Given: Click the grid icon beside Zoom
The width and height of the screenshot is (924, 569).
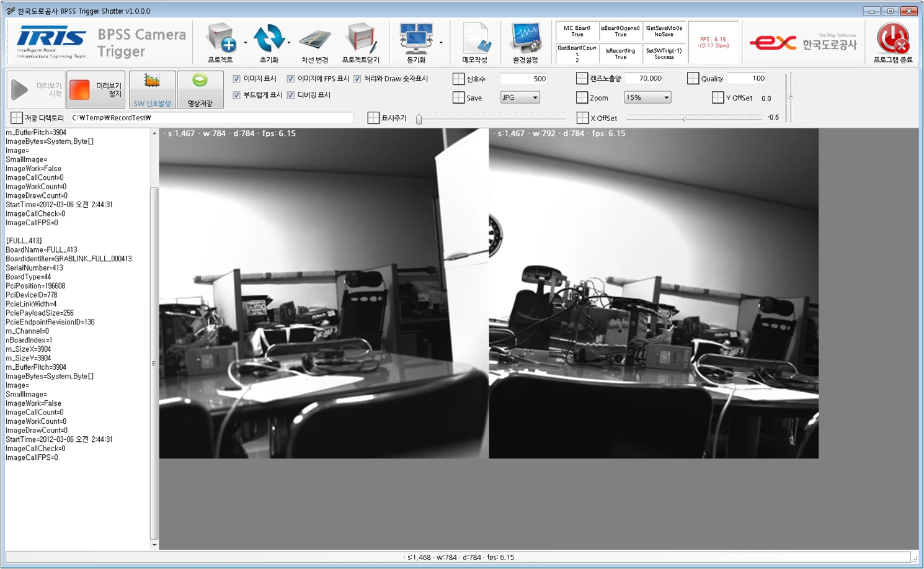Looking at the screenshot, I should coord(582,97).
